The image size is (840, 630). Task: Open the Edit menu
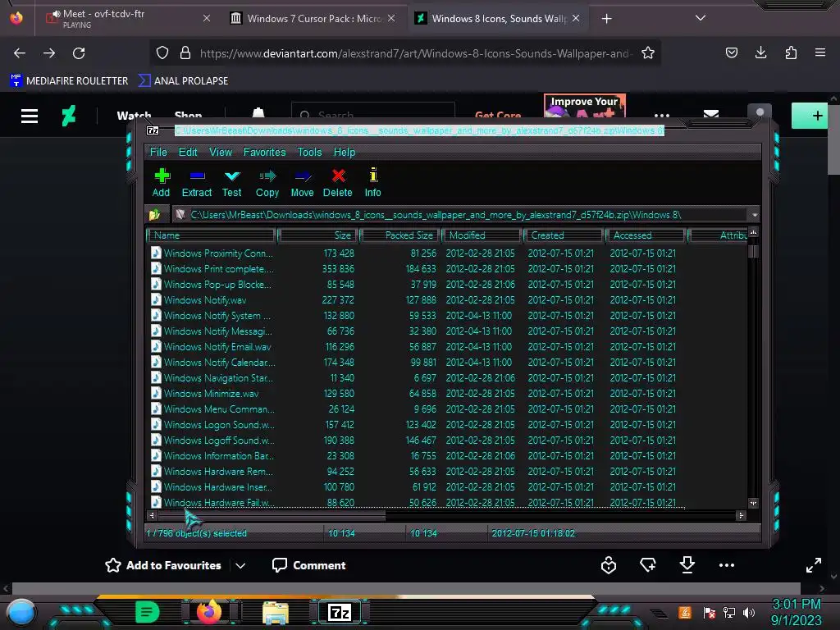point(188,152)
